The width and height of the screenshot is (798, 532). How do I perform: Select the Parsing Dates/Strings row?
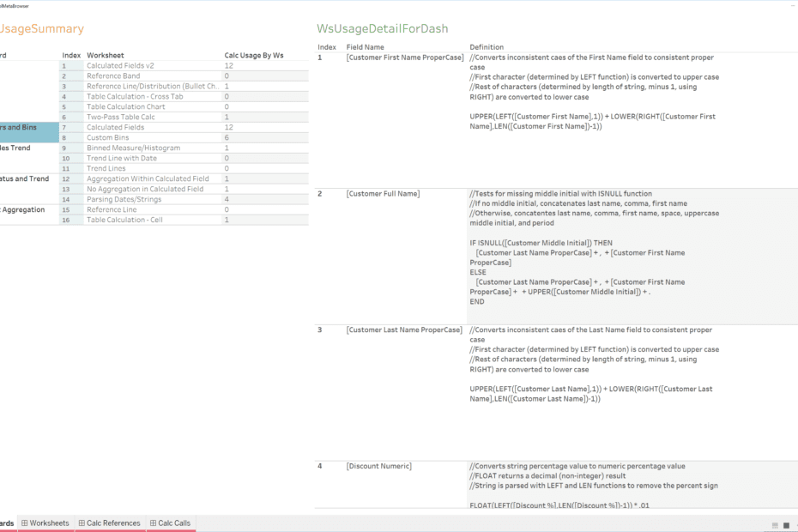click(x=184, y=199)
